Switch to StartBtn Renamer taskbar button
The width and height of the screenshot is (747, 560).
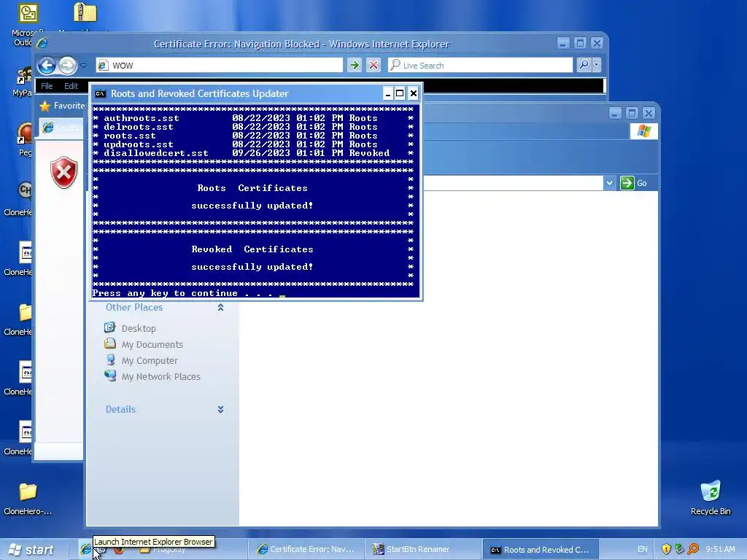pyautogui.click(x=423, y=550)
